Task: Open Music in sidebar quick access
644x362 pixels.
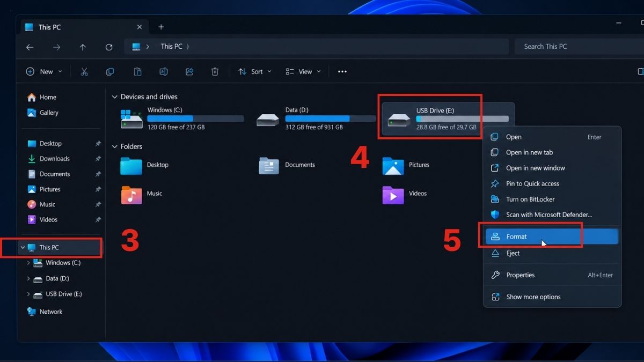Action: click(x=41, y=204)
